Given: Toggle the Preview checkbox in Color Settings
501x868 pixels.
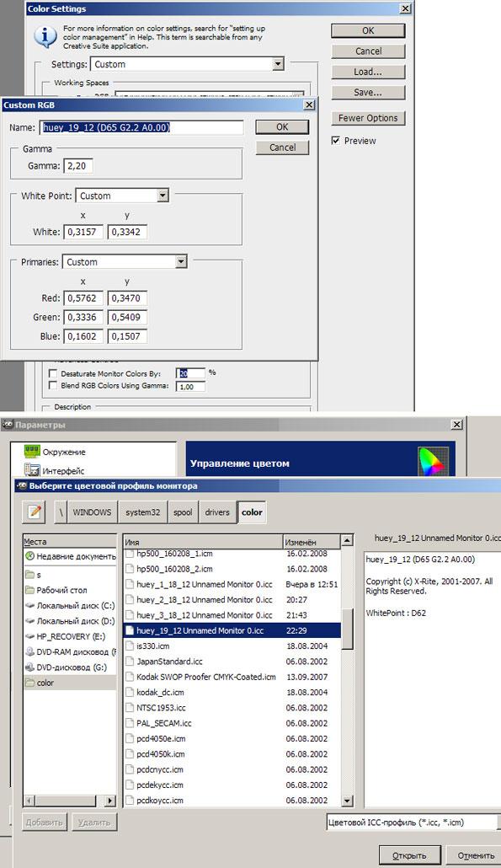Looking at the screenshot, I should coord(336,141).
